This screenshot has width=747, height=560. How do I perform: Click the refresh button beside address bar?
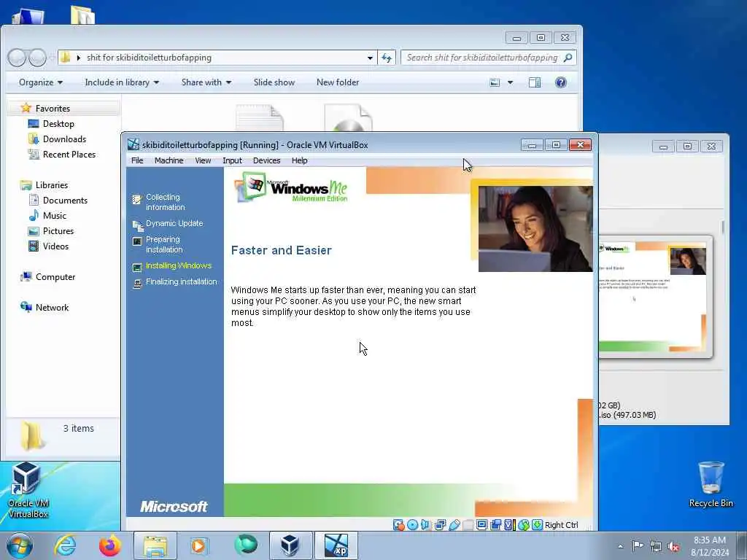pyautogui.click(x=387, y=58)
